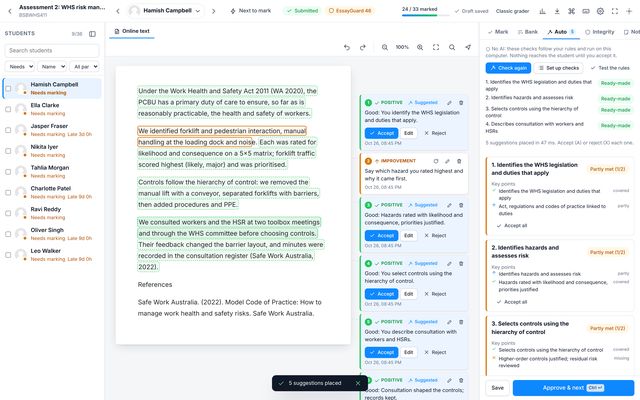Tick Ravi Reddy's checkbox

click(8, 213)
